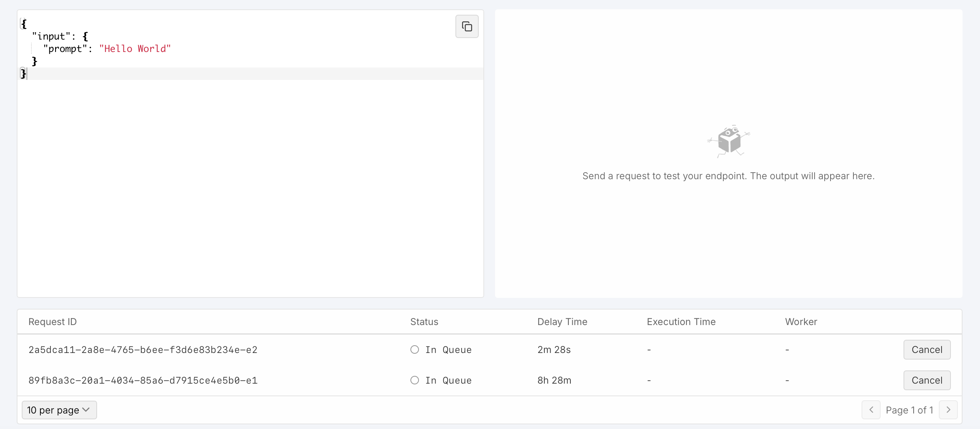The width and height of the screenshot is (980, 429).
Task: Go to next page arrow
Action: (948, 410)
